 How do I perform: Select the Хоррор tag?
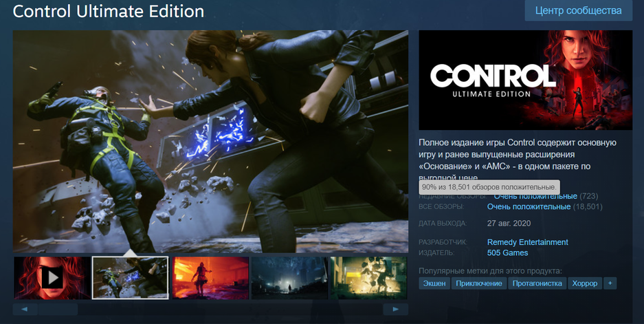585,283
